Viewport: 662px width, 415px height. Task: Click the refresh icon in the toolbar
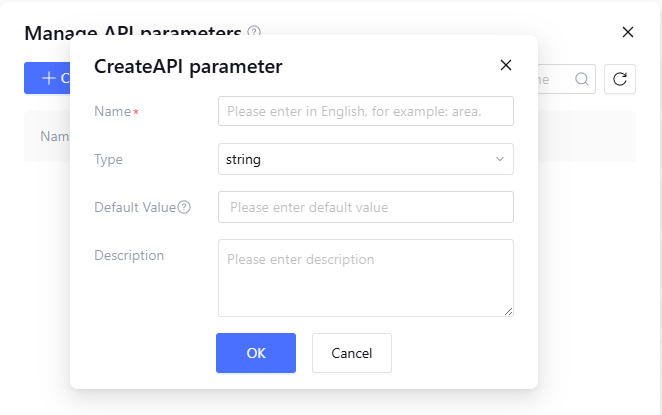(620, 79)
